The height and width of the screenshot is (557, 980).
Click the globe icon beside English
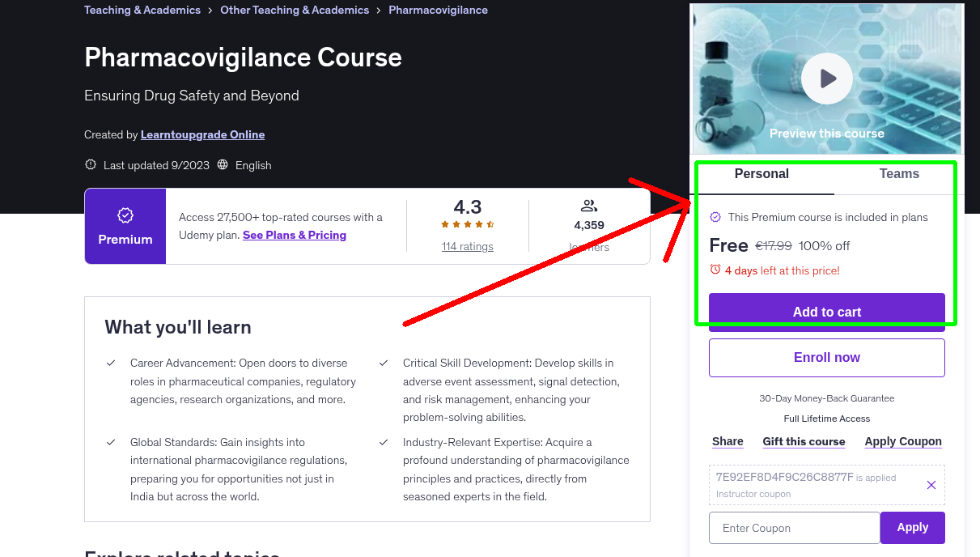pos(222,164)
